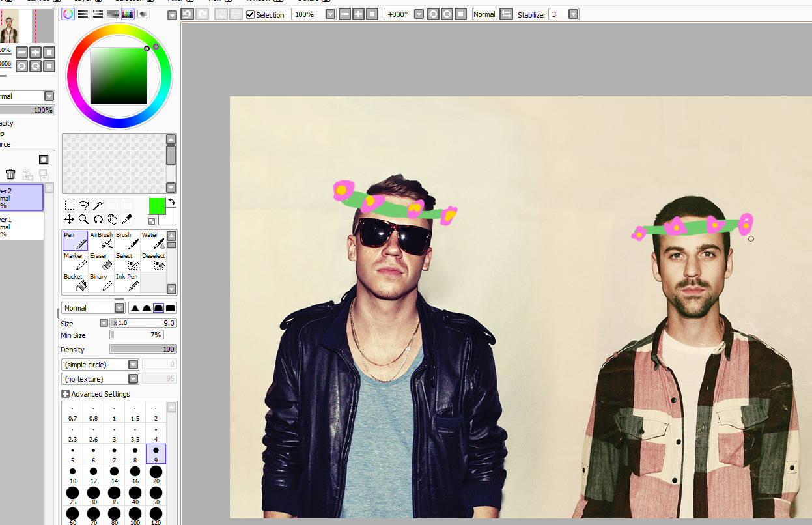Rotate view counterclockwise in toolbar
Viewport: 812px width, 525px height.
pyautogui.click(x=433, y=14)
